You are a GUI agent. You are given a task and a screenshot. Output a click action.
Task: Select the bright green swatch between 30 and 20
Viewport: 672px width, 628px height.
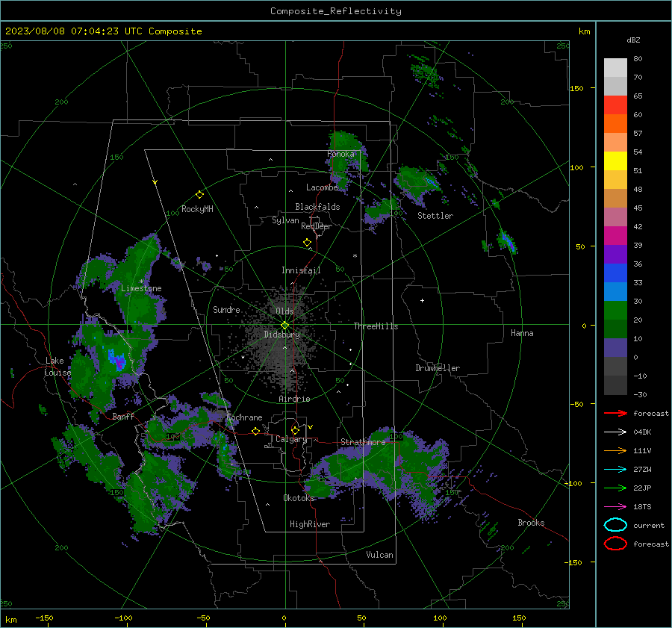coord(615,310)
